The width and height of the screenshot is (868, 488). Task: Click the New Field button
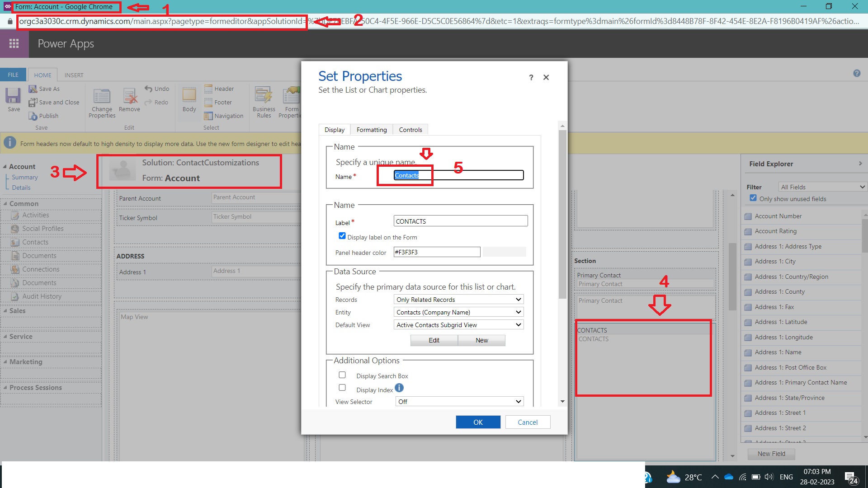point(771,454)
